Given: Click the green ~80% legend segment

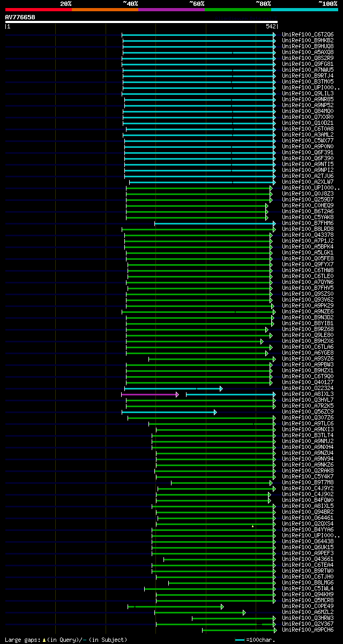Looking at the screenshot, I should click(237, 10).
